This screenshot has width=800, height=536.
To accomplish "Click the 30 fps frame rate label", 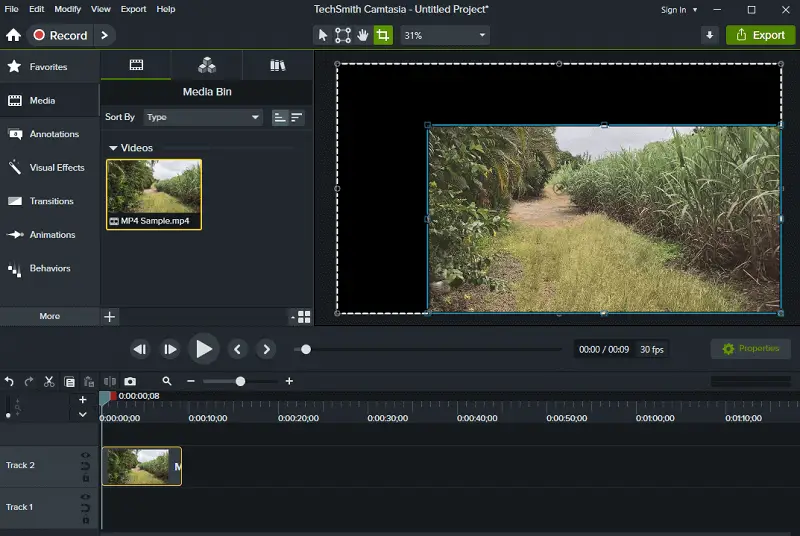I will coord(652,349).
